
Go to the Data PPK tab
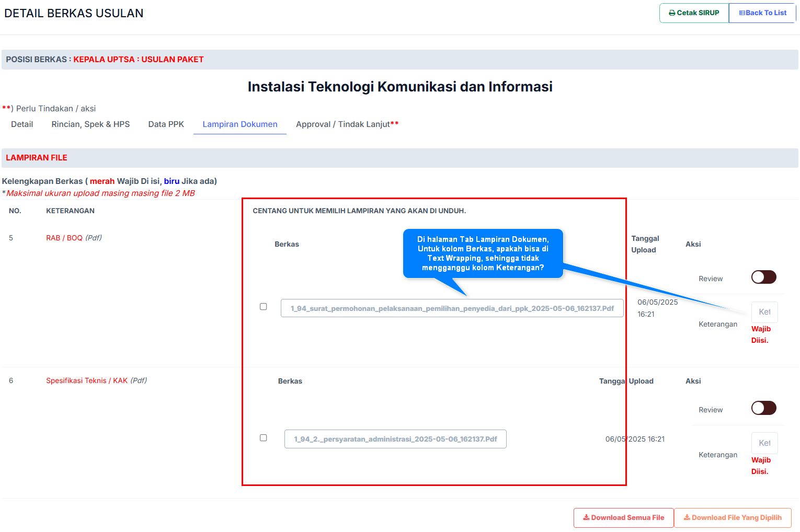(166, 124)
